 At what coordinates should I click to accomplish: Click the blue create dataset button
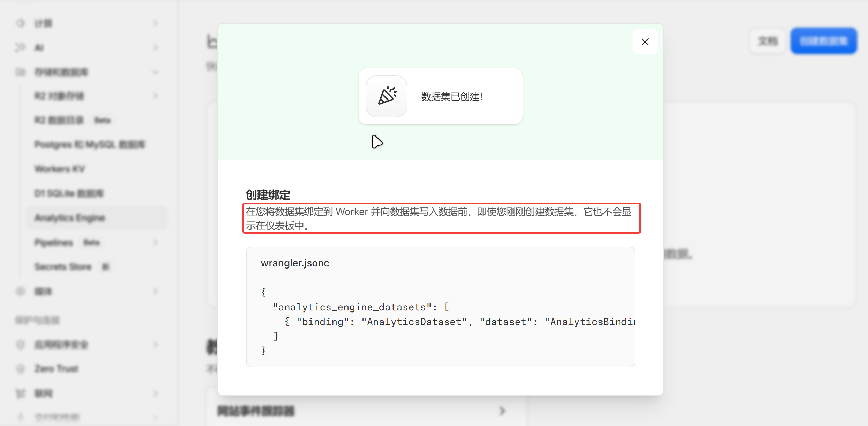[823, 41]
